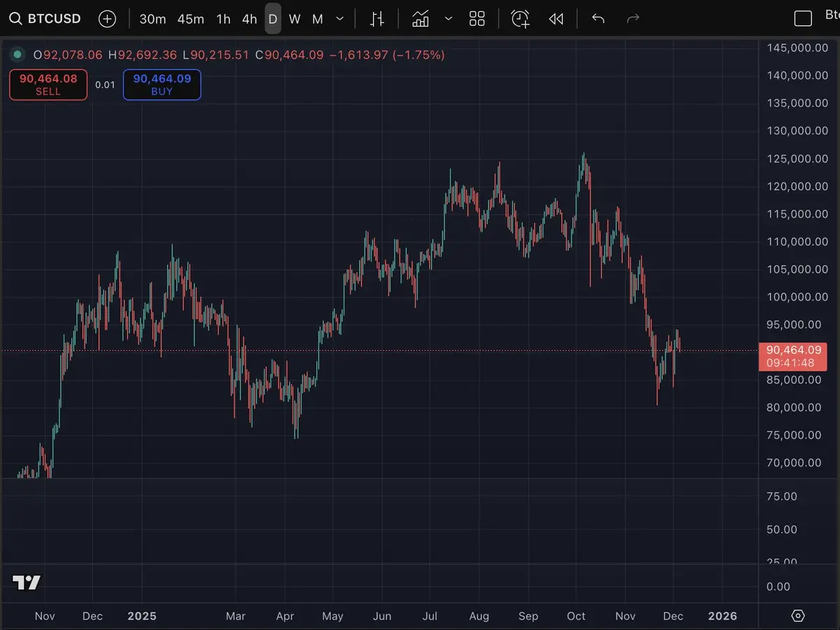
Task: Click the 100,000.00 price axis label
Action: coord(797,297)
